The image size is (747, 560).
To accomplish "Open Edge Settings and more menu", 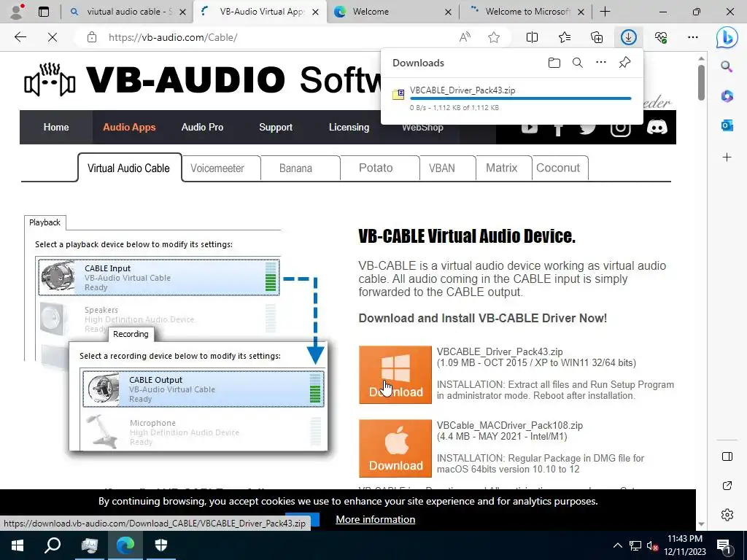I will click(x=693, y=37).
